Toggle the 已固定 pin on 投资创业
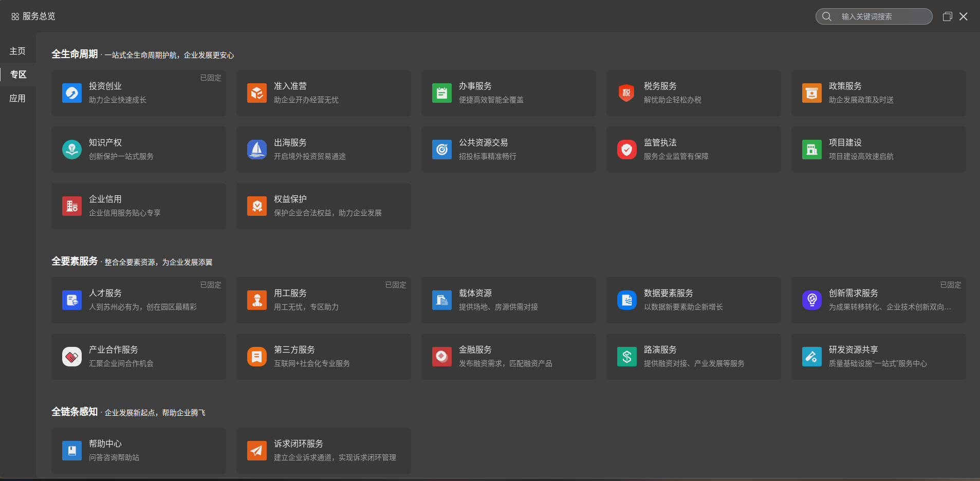980x481 pixels. pos(211,78)
